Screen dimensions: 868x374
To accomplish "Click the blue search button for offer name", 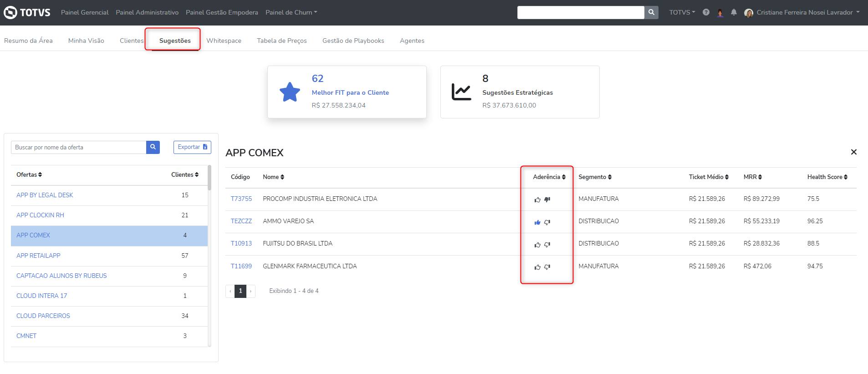I will [153, 147].
